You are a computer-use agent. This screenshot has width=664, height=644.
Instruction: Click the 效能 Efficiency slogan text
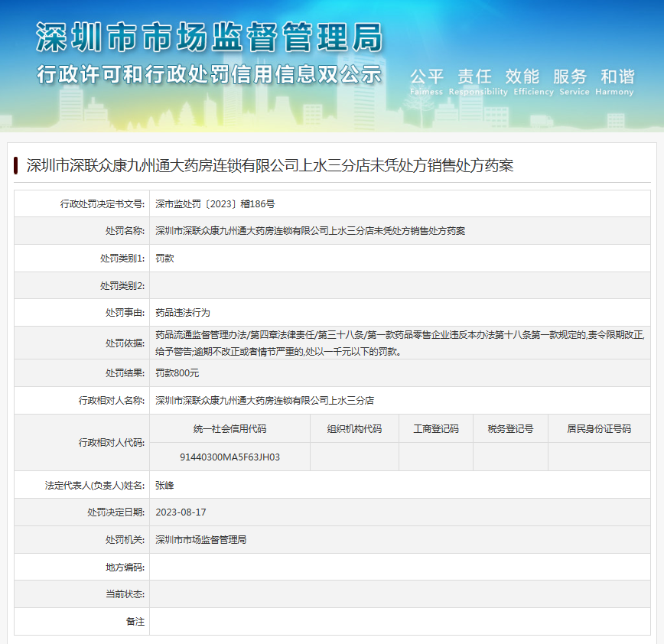[x=534, y=82]
